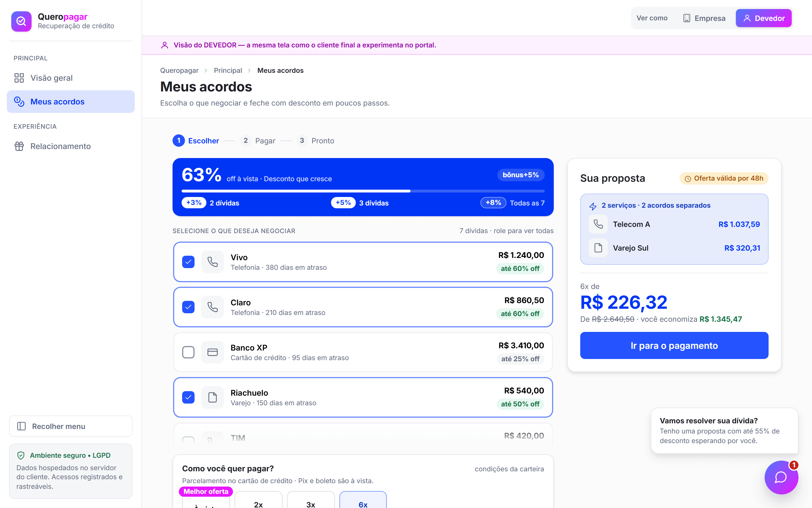812x508 pixels.
Task: Click the Vivo phone icon
Action: click(x=212, y=262)
